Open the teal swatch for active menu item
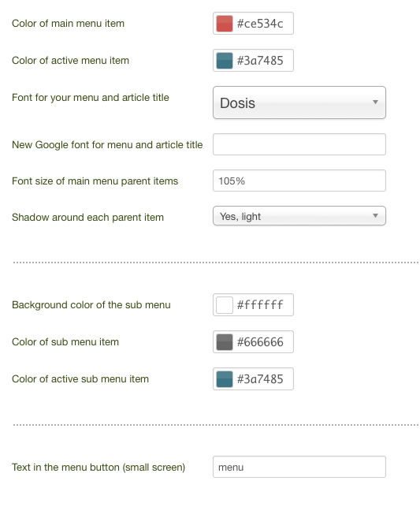Screen dimensions: 420x518 click(225, 61)
